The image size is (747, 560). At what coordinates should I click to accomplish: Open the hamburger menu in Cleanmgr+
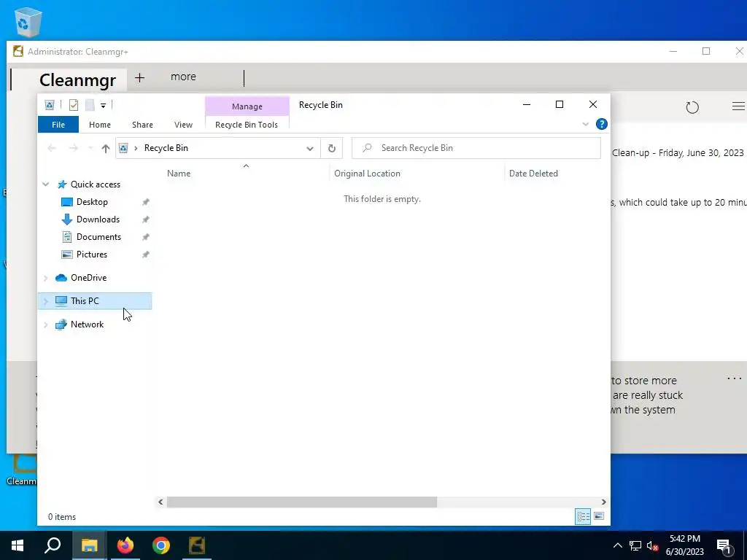(x=738, y=106)
